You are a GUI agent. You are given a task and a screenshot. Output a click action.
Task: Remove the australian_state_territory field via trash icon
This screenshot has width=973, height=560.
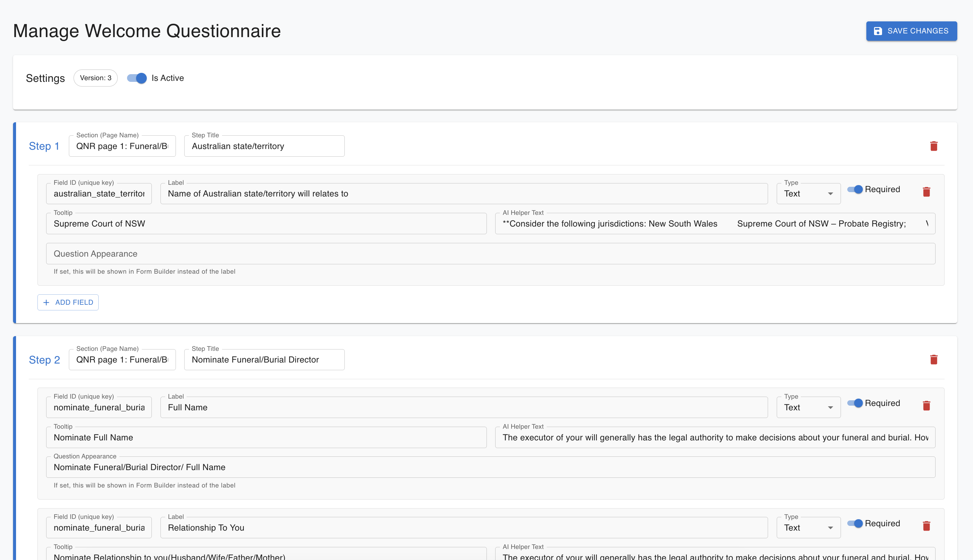tap(927, 191)
